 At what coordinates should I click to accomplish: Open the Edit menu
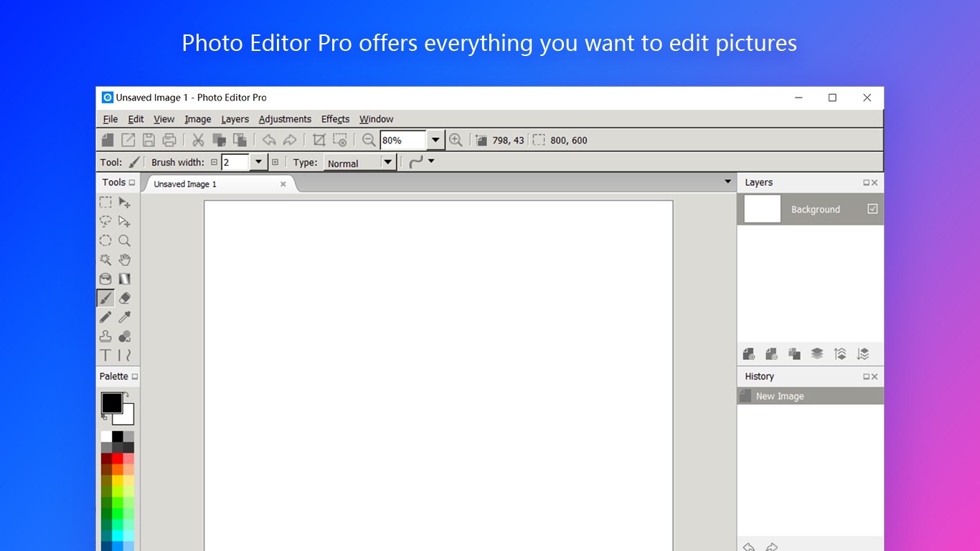tap(136, 119)
